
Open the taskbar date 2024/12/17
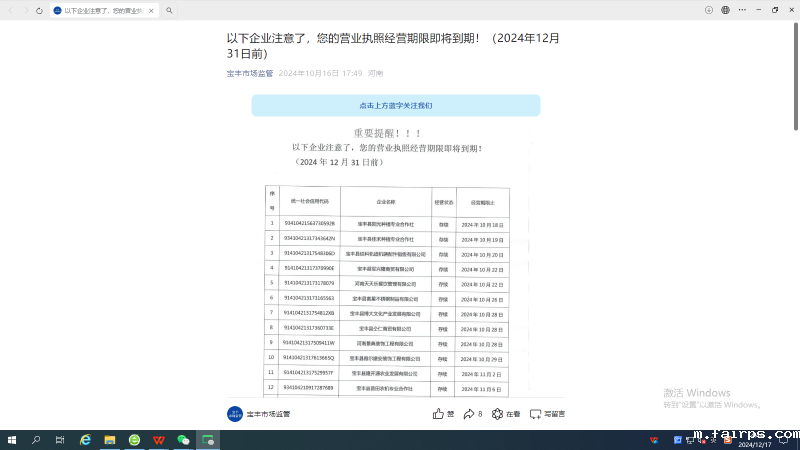755,445
